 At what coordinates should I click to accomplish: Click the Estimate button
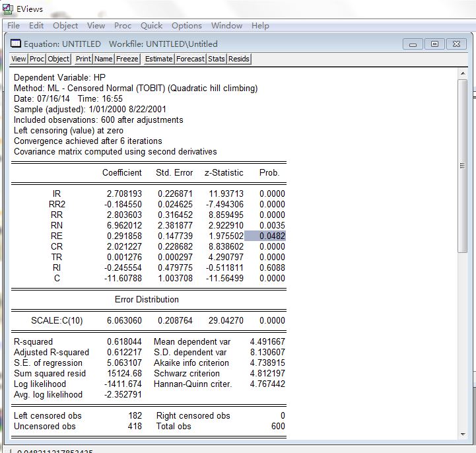point(158,59)
